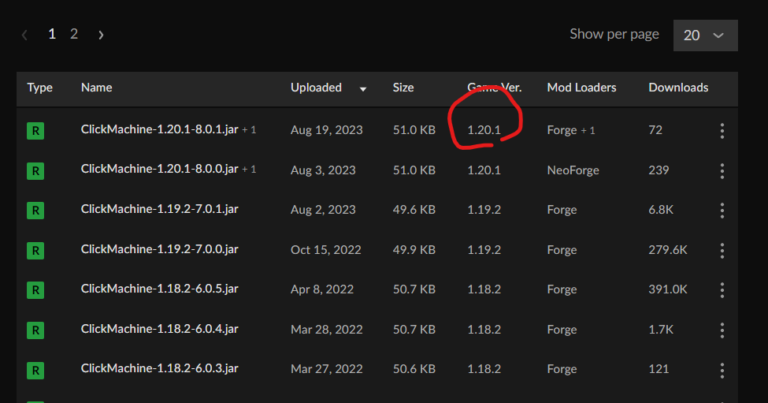Go to next page using right chevron
Viewport: 768px width, 403px height.
[101, 34]
